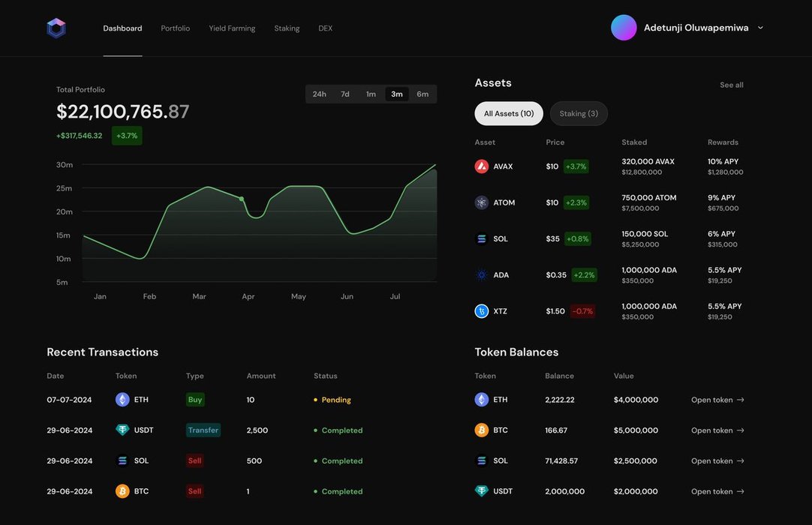Viewport: 812px width, 525px height.
Task: Click the AVAX asset icon
Action: (x=482, y=166)
